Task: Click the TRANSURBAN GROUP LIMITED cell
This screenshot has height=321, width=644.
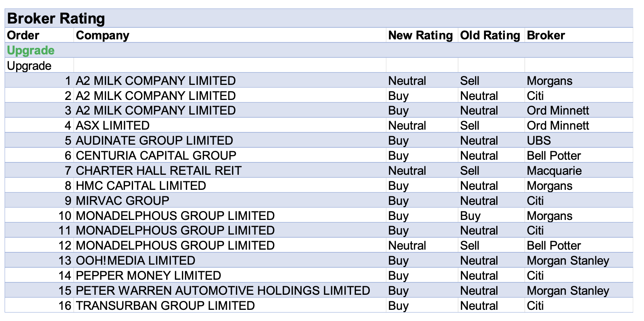Action: tap(165, 306)
